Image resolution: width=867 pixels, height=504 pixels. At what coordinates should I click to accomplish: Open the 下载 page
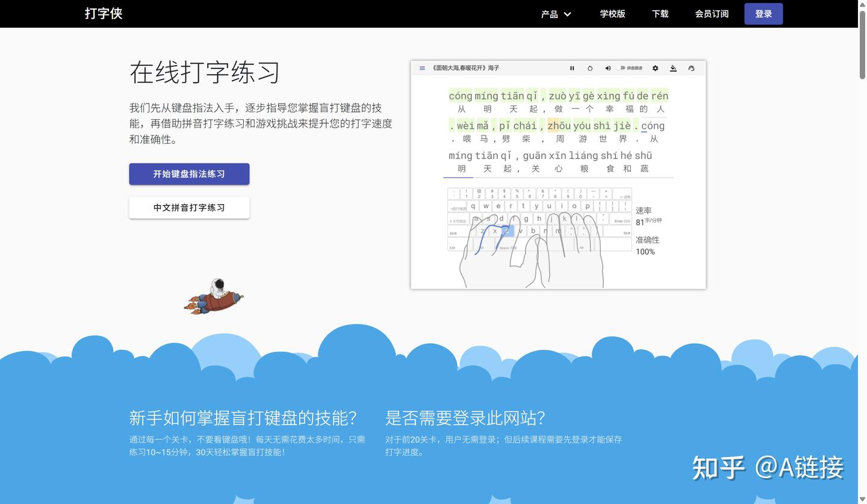[660, 14]
